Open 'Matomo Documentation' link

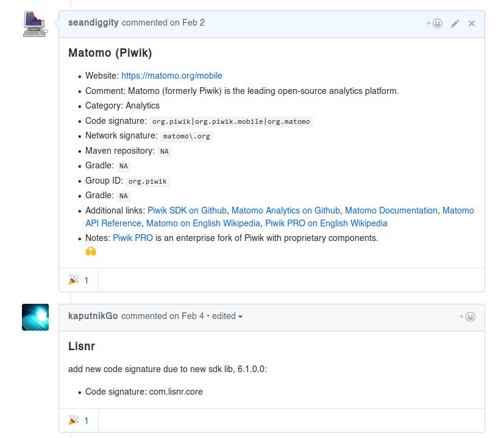click(x=391, y=210)
